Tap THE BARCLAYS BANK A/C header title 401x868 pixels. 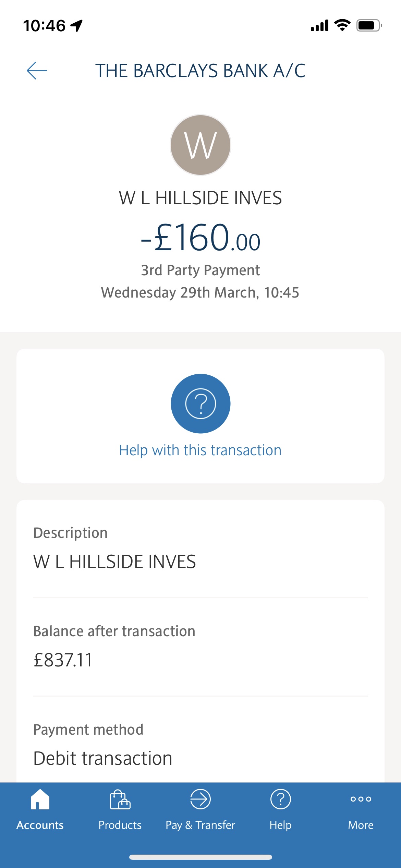point(200,71)
